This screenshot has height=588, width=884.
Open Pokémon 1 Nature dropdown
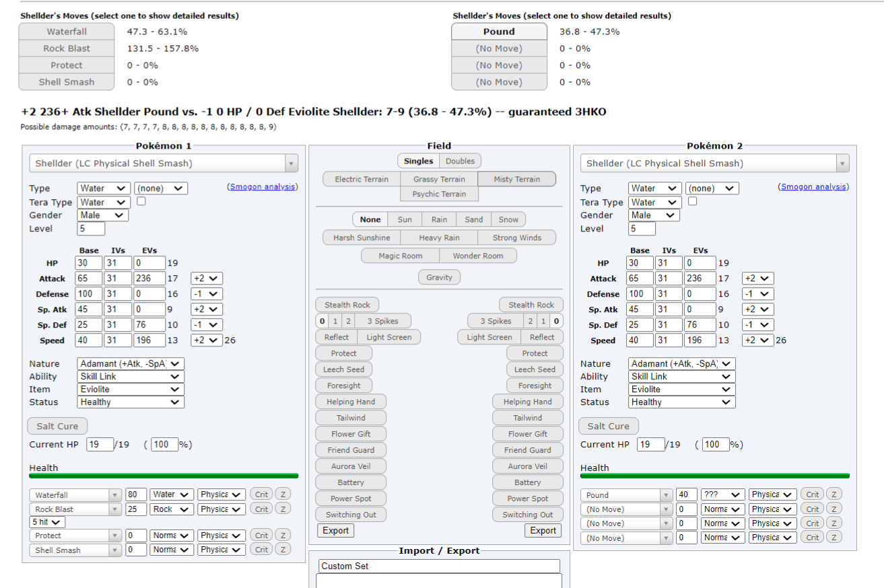click(x=131, y=364)
